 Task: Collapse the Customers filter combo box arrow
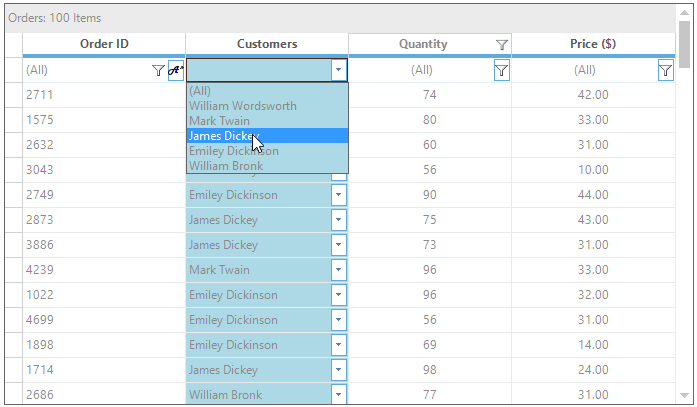[339, 70]
